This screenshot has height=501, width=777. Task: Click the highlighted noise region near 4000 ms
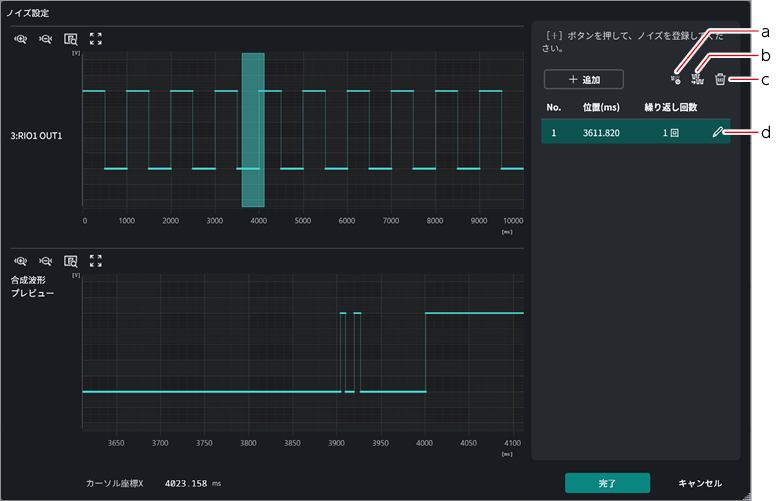pyautogui.click(x=253, y=130)
